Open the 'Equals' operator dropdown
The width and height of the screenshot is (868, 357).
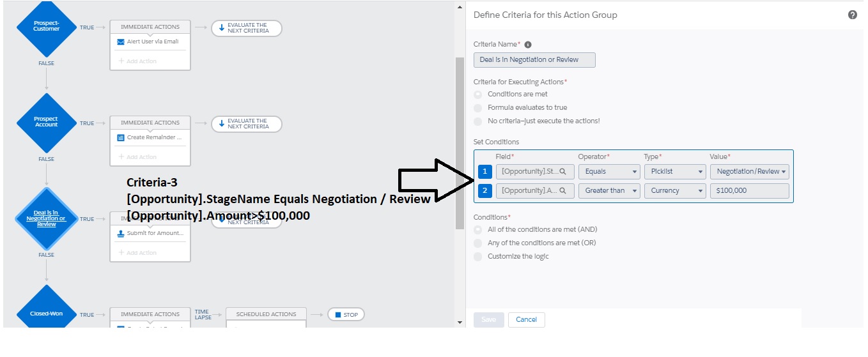click(x=608, y=172)
